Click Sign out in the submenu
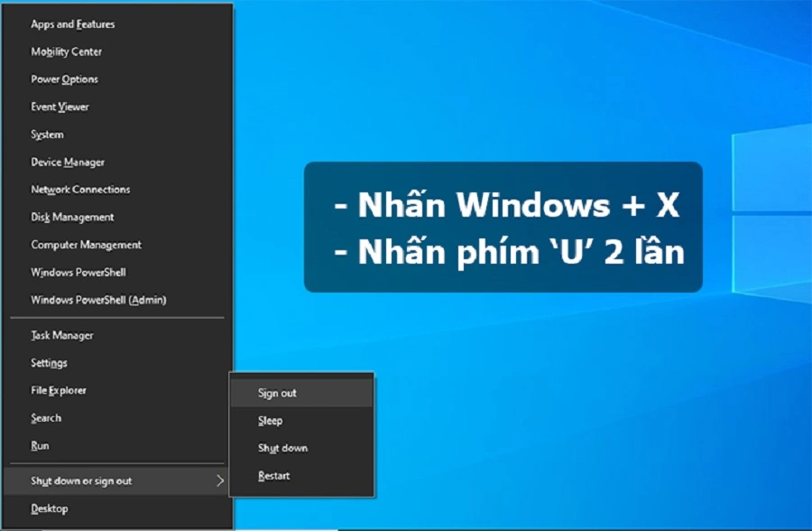Viewport: 812px width, 531px height. [302, 393]
